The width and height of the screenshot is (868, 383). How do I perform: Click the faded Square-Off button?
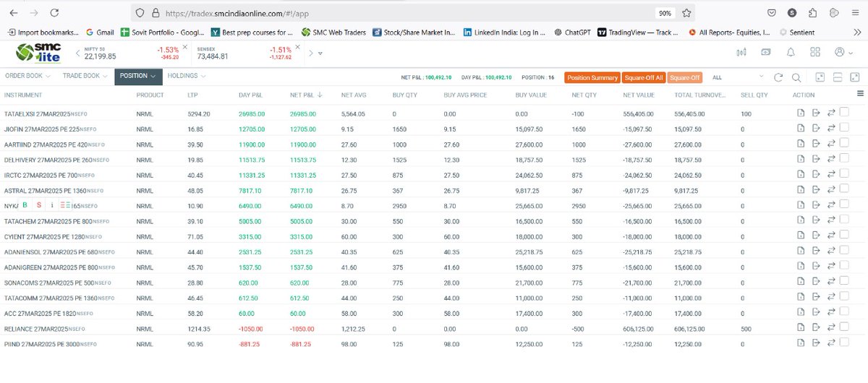684,77
